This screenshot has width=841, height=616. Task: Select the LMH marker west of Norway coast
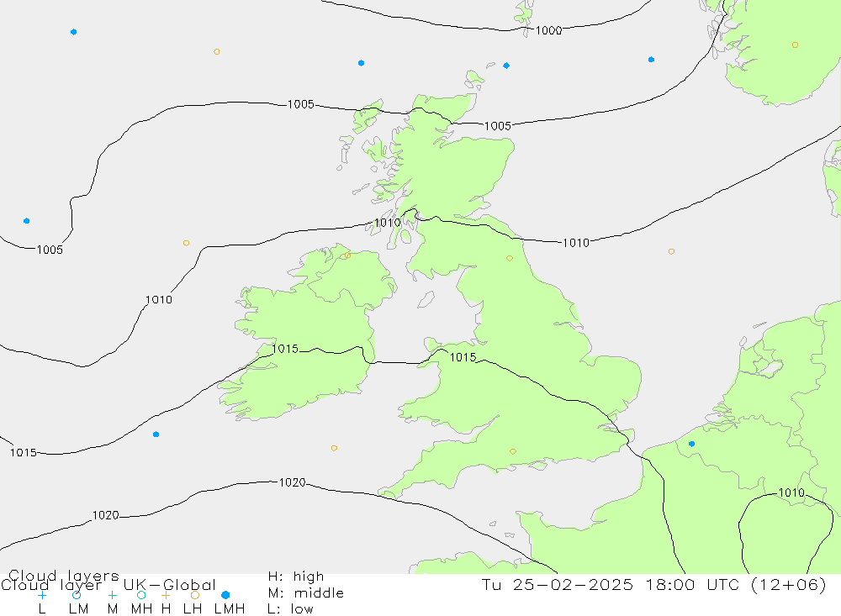(x=651, y=60)
